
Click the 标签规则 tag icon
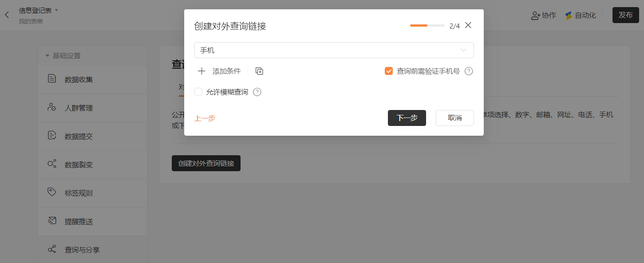point(52,192)
